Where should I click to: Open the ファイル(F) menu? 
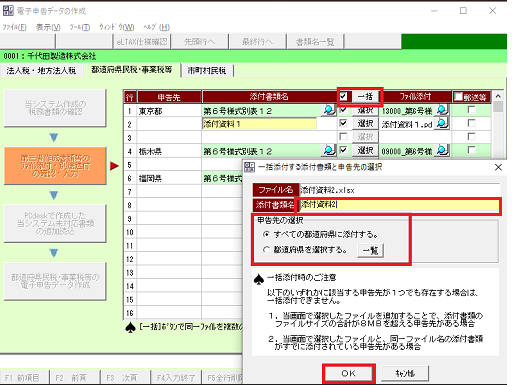15,27
